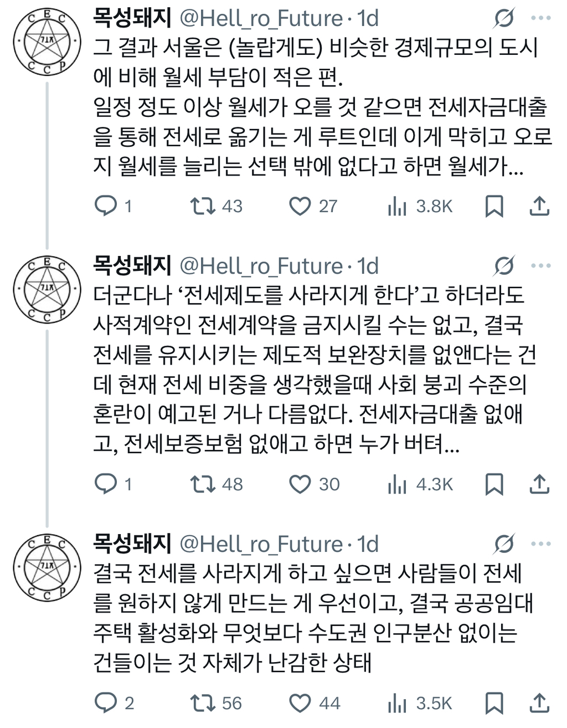Like the tweet with 30 likes

(300, 484)
